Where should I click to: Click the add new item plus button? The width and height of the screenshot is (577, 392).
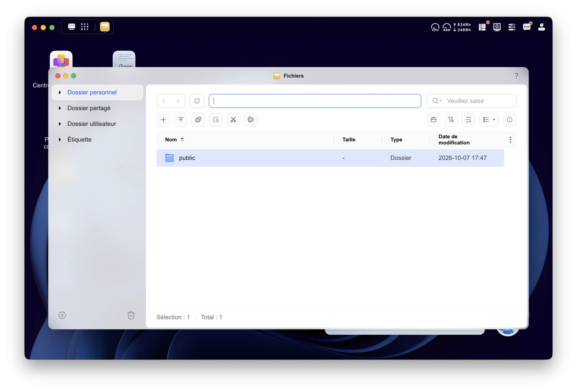163,120
